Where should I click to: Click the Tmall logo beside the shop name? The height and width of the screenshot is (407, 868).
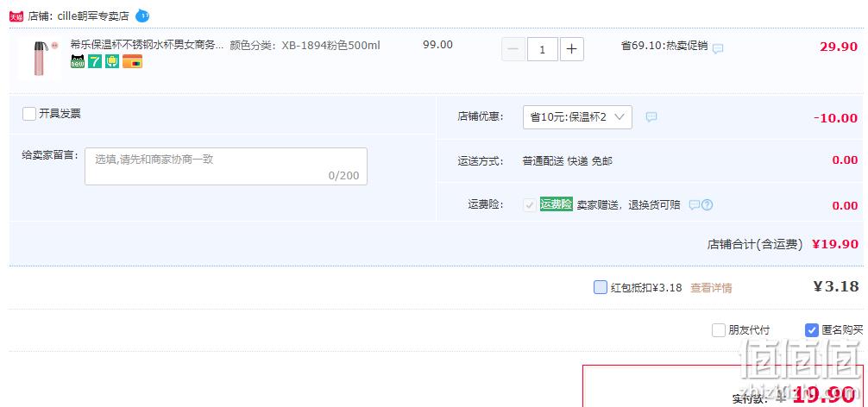pos(16,16)
